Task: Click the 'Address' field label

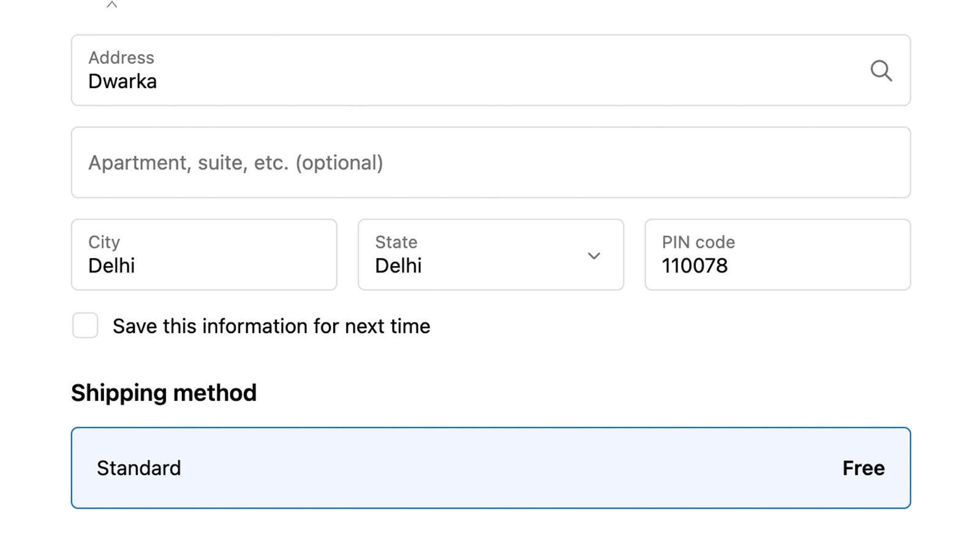Action: [121, 58]
